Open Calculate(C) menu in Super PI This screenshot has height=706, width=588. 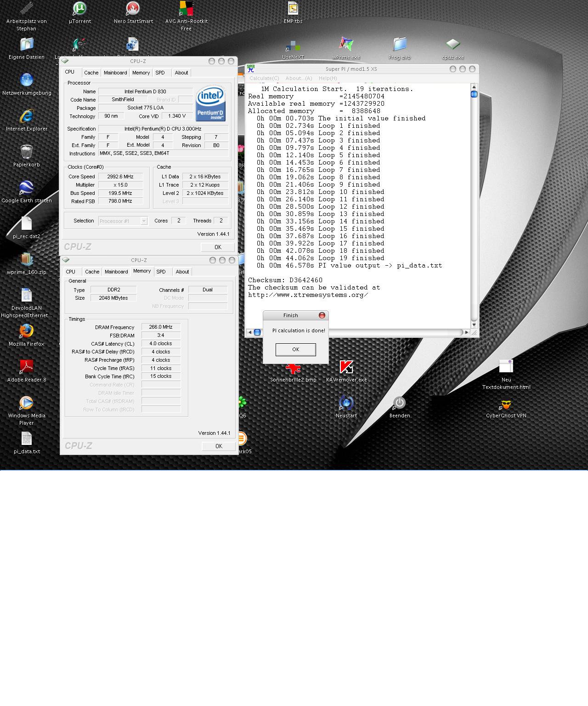click(x=264, y=78)
